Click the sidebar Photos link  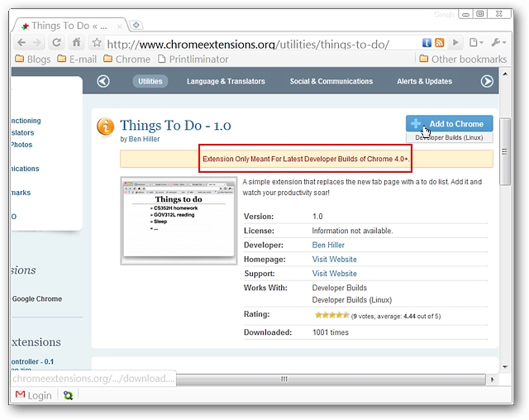pyautogui.click(x=21, y=145)
